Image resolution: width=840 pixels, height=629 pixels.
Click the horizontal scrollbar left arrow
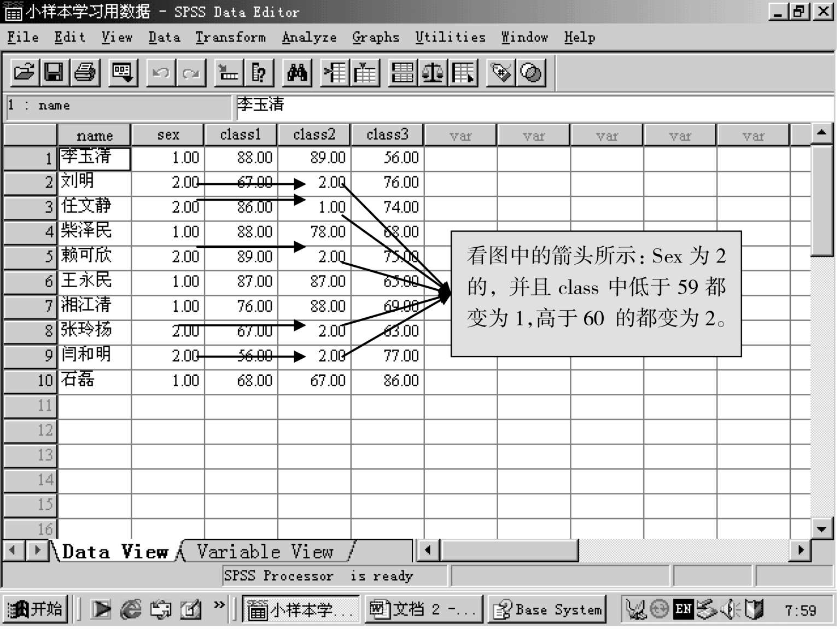428,550
